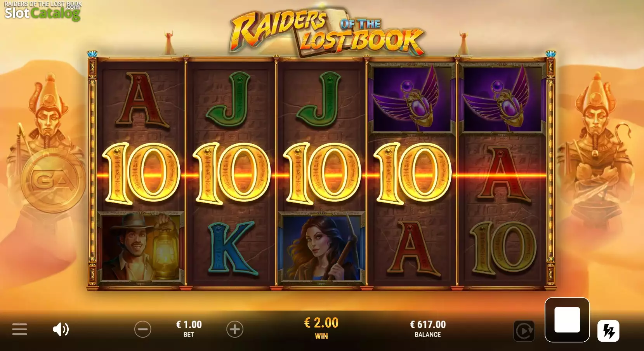Stop the spin with square button
The width and height of the screenshot is (644, 351).
[x=567, y=320]
